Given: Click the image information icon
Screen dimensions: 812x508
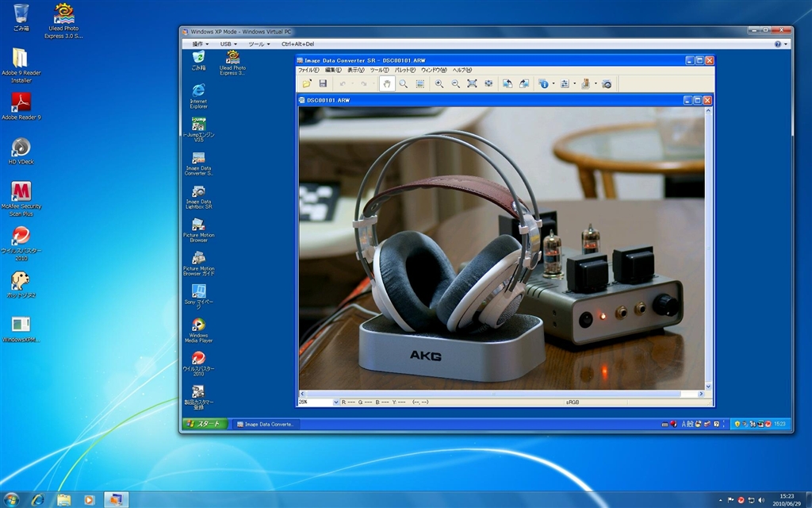Looking at the screenshot, I should 543,83.
